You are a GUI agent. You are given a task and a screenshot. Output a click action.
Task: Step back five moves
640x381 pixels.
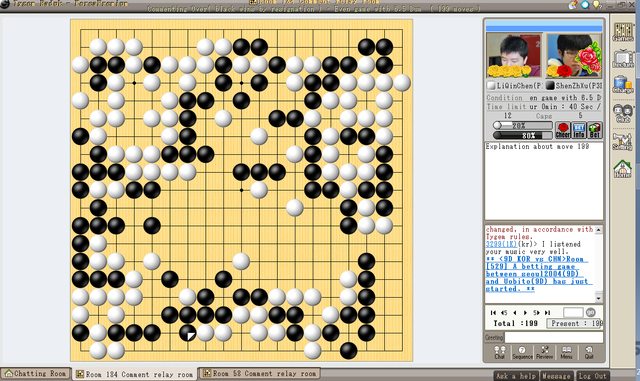point(504,313)
